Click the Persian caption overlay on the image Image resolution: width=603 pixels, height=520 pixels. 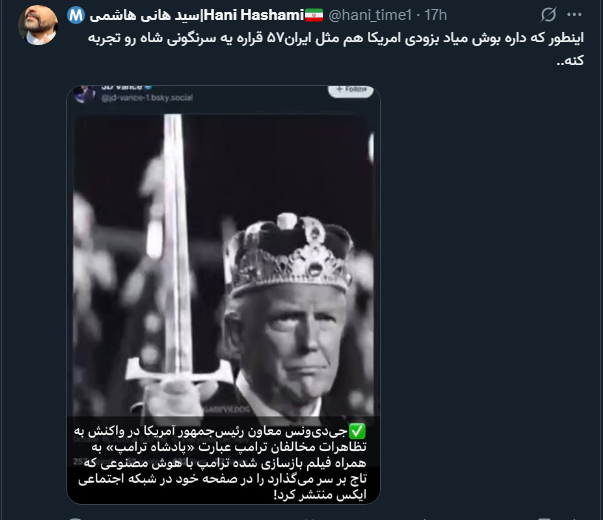click(x=221, y=462)
